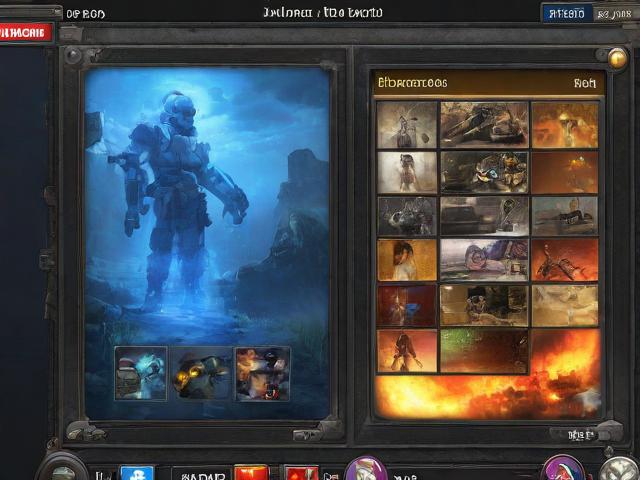Click the golden orb above the gallery panel
640x480 pixels.
617,58
